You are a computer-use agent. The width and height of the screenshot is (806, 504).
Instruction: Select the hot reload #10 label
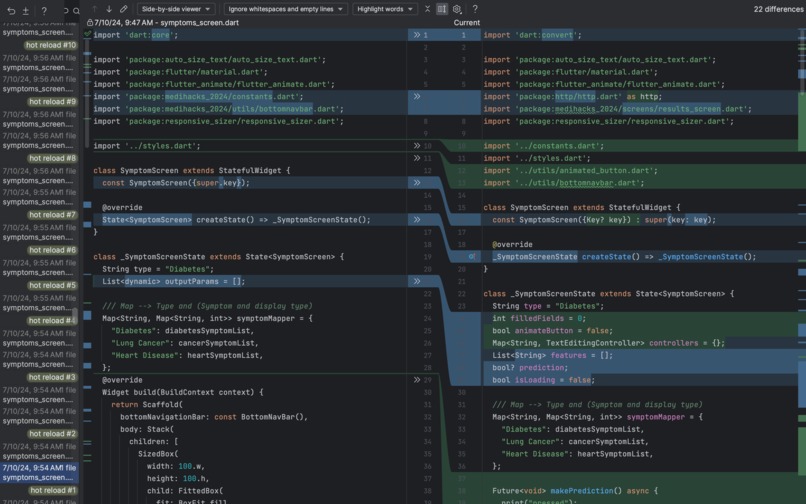pyautogui.click(x=51, y=45)
